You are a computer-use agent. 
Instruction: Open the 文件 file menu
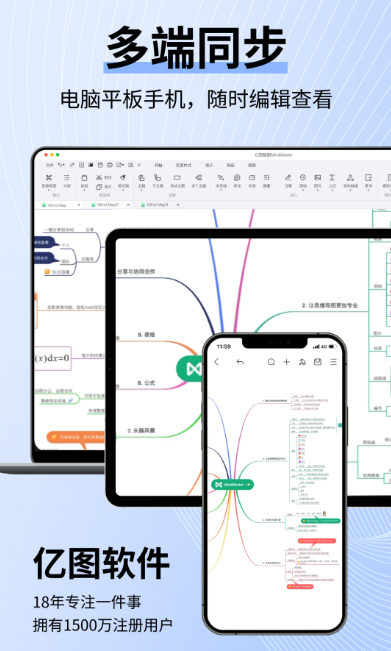tap(49, 165)
